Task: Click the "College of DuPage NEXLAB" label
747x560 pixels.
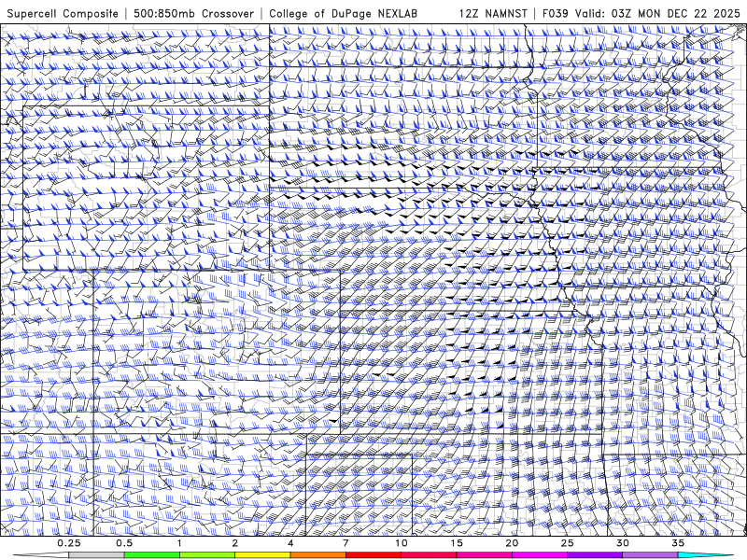Action: click(x=343, y=13)
